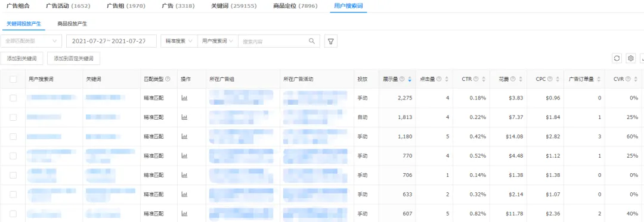
Task: Check the row with 706 impressions
Action: coord(13,176)
